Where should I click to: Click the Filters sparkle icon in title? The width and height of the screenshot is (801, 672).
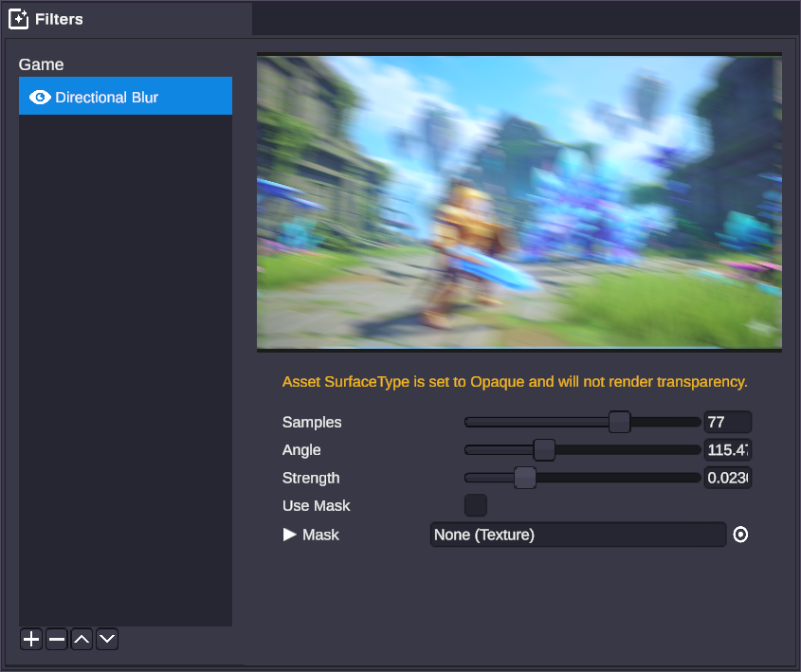click(x=18, y=18)
